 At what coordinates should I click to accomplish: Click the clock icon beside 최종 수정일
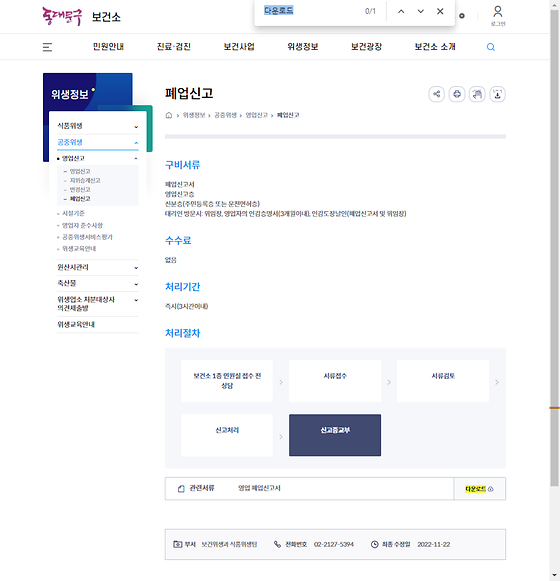[374, 544]
